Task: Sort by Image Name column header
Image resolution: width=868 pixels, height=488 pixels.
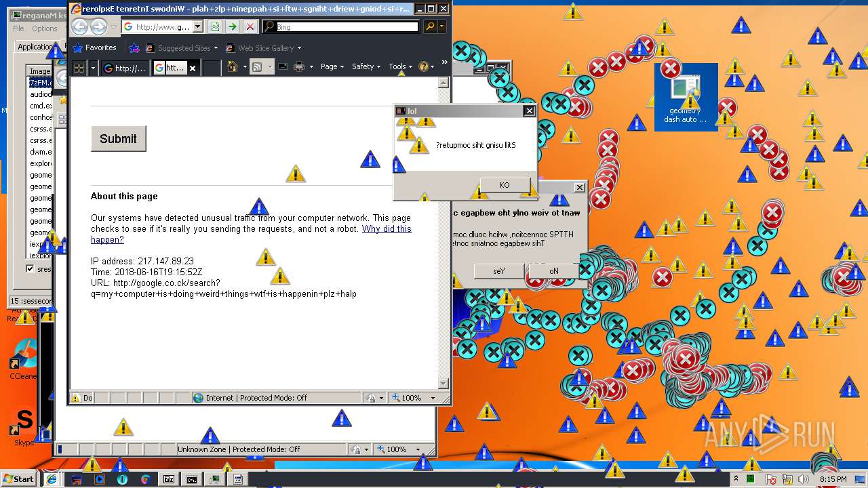Action: [39, 71]
